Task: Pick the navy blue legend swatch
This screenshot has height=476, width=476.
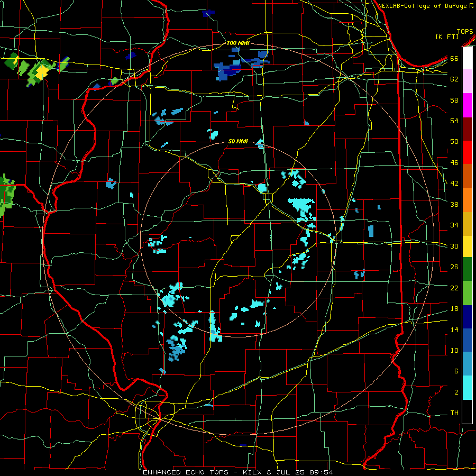Action: (467, 316)
